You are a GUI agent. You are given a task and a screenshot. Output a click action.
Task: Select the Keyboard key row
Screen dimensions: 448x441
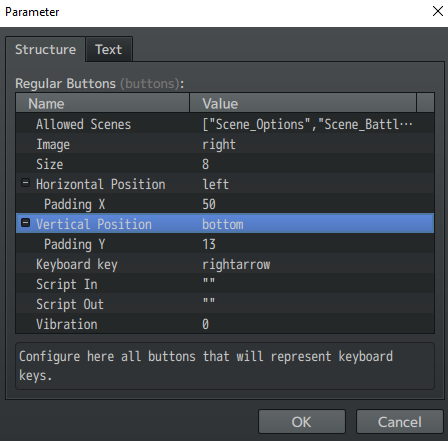tap(225, 264)
